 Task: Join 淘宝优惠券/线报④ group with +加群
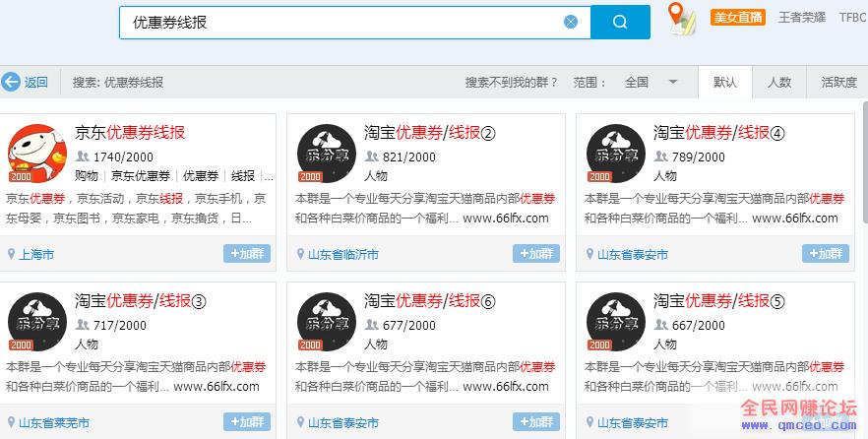[826, 254]
